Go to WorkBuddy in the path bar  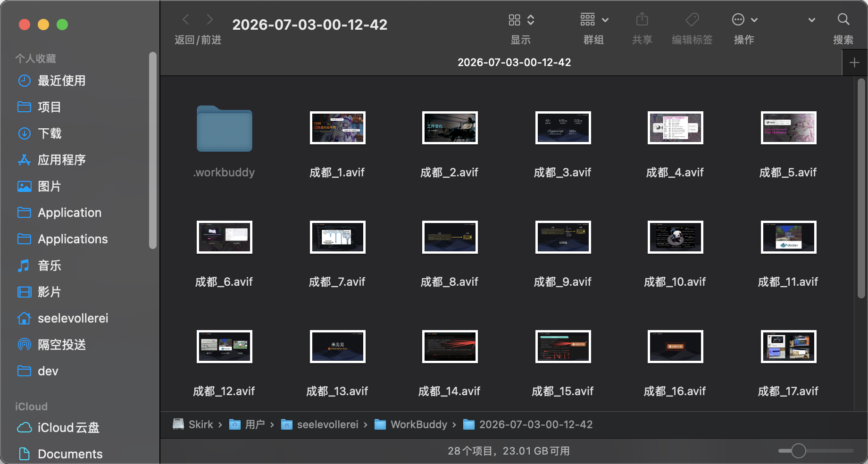coord(411,424)
